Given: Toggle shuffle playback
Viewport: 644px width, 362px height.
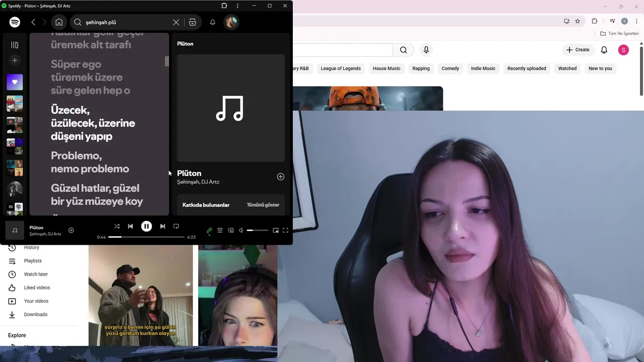Looking at the screenshot, I should [x=117, y=226].
